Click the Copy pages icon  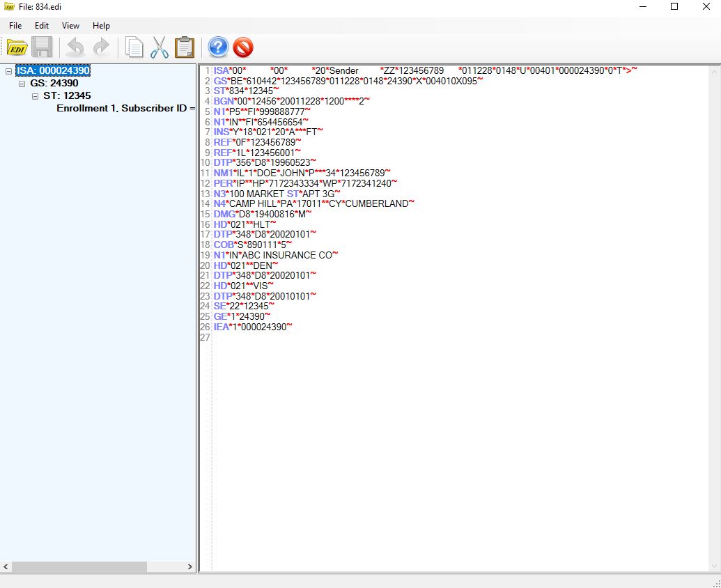pyautogui.click(x=134, y=47)
